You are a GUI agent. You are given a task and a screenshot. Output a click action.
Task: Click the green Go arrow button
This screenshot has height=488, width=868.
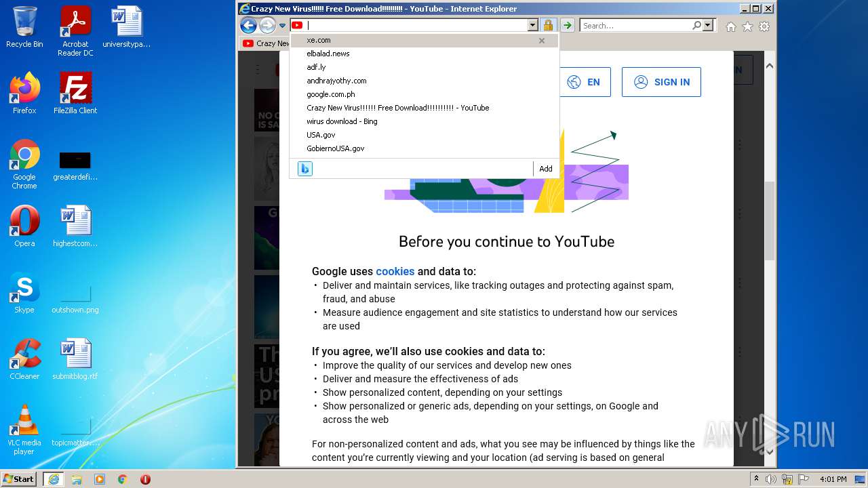click(x=567, y=25)
